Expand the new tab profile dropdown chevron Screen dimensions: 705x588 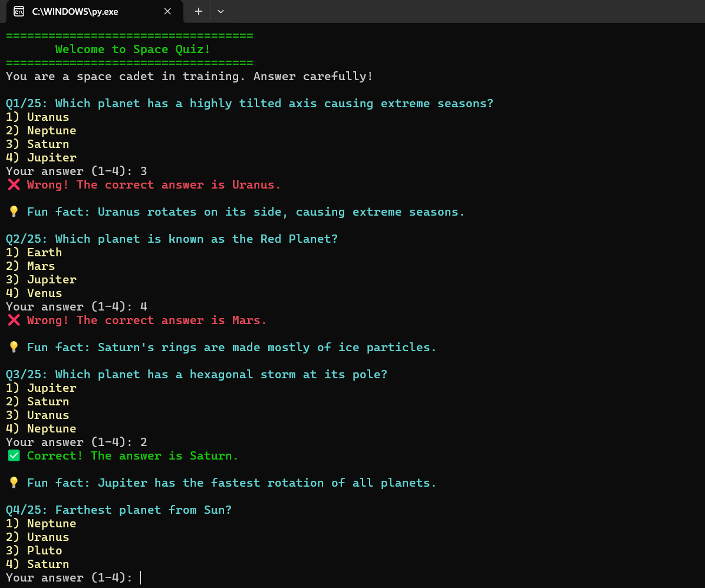tap(220, 11)
